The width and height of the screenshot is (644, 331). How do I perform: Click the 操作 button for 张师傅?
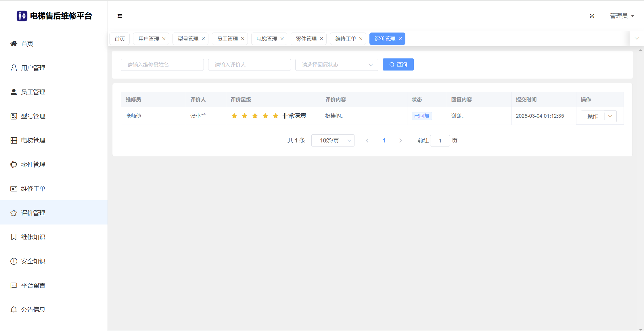click(x=593, y=116)
